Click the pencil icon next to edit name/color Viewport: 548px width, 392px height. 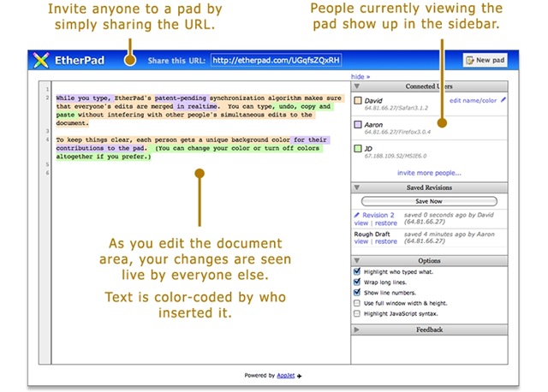point(503,100)
